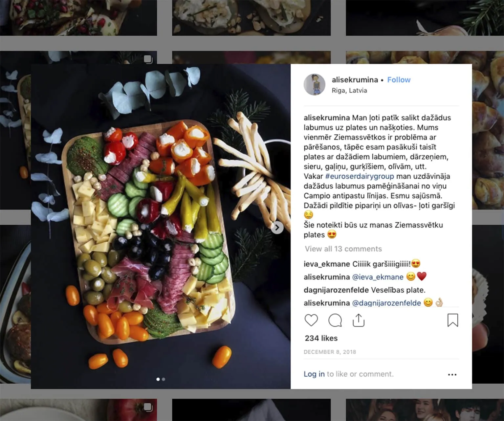
Task: View who liked via 234 likes
Action: 321,338
